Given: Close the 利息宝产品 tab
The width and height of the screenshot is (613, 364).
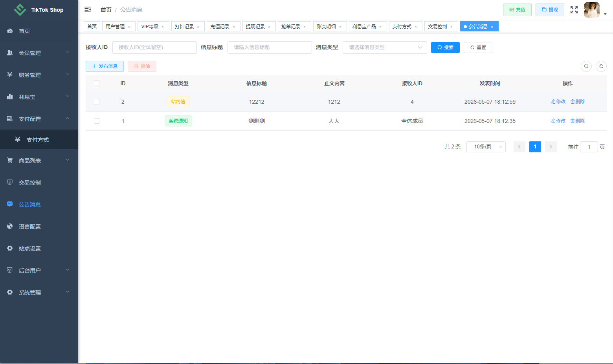Looking at the screenshot, I should 380,27.
